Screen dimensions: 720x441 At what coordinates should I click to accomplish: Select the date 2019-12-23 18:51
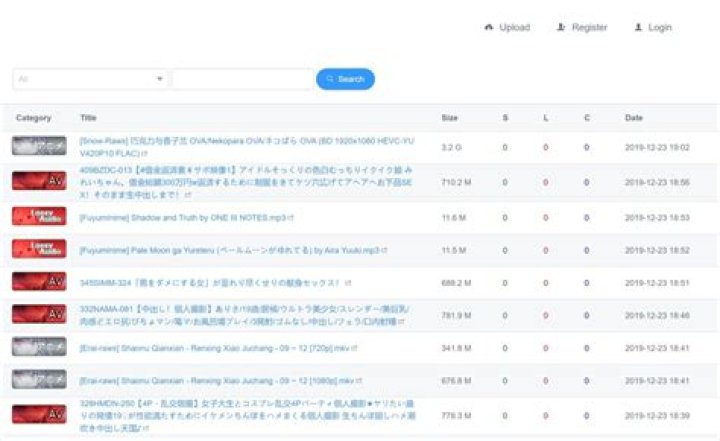coord(657,283)
